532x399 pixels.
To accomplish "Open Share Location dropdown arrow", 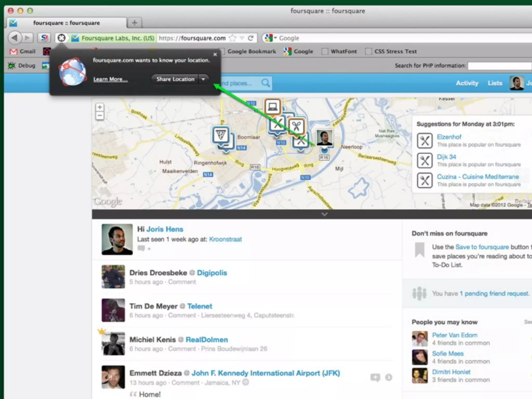I will point(203,79).
